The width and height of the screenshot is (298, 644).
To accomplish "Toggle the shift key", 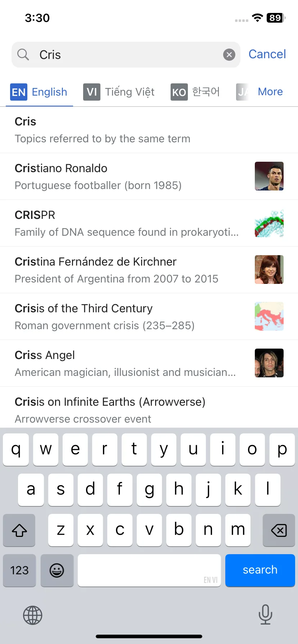I will (x=19, y=530).
